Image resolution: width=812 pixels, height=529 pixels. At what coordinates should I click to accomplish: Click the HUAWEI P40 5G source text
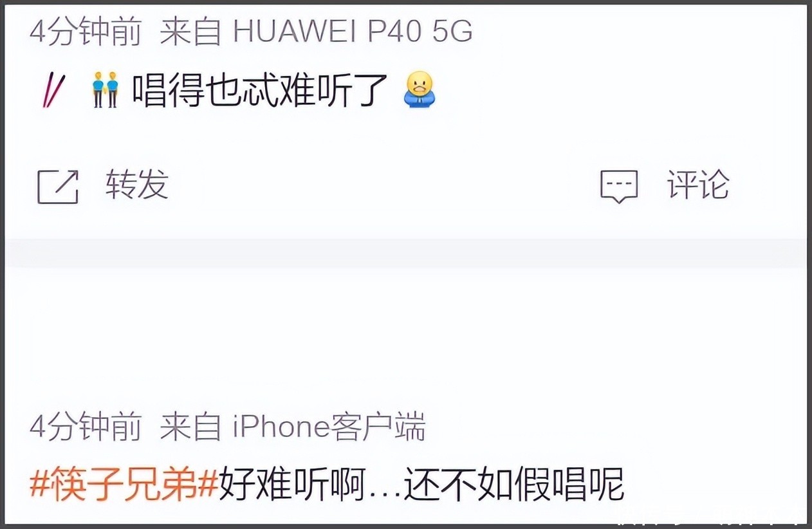pyautogui.click(x=353, y=32)
